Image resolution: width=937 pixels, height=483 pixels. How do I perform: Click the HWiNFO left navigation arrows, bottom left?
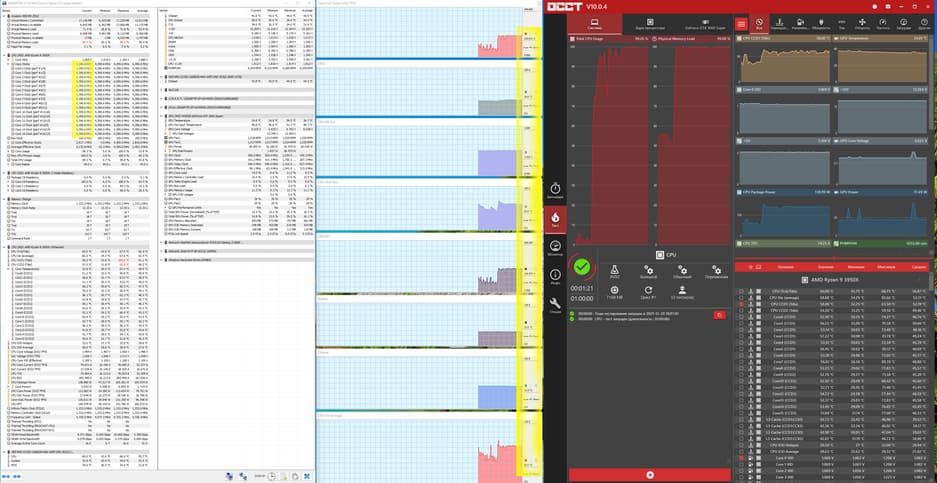coord(8,476)
